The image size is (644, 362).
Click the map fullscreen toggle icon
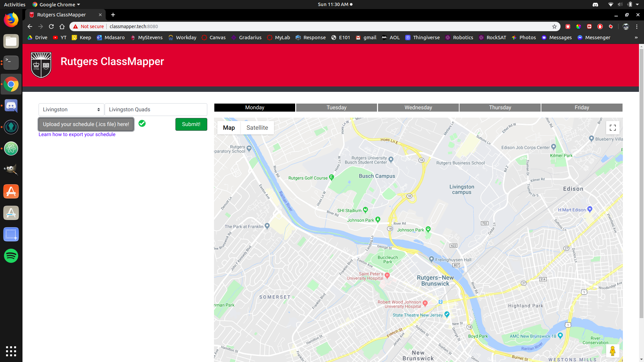612,128
